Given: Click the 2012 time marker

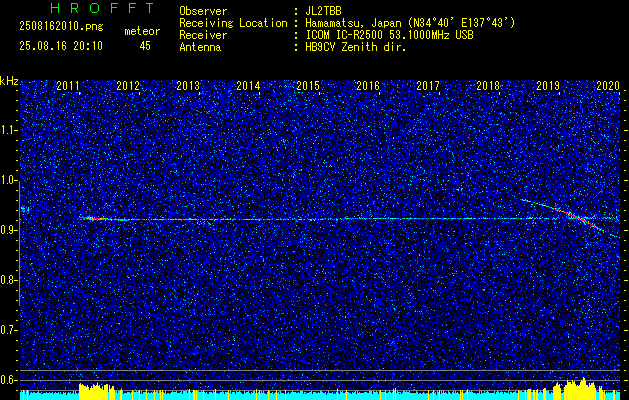Looking at the screenshot, I should [128, 85].
